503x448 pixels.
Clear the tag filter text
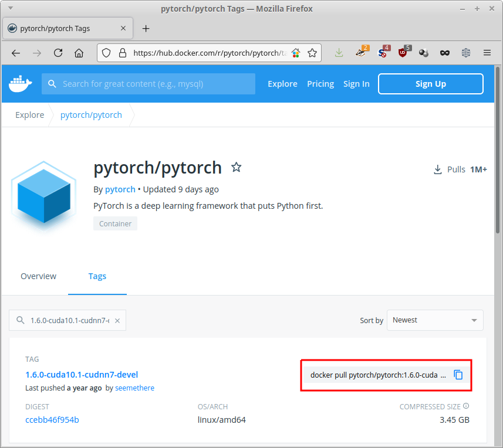(x=117, y=320)
